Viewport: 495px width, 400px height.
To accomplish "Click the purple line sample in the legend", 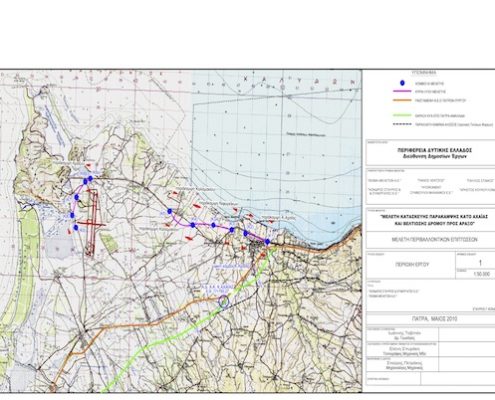I will 402,91.
